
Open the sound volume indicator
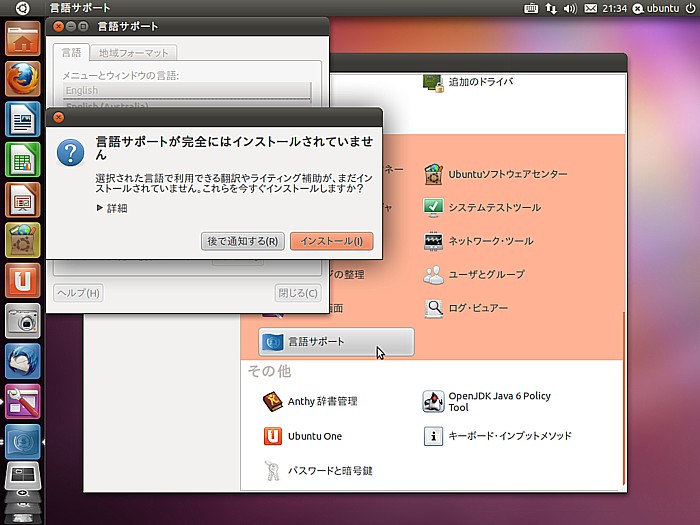(570, 8)
